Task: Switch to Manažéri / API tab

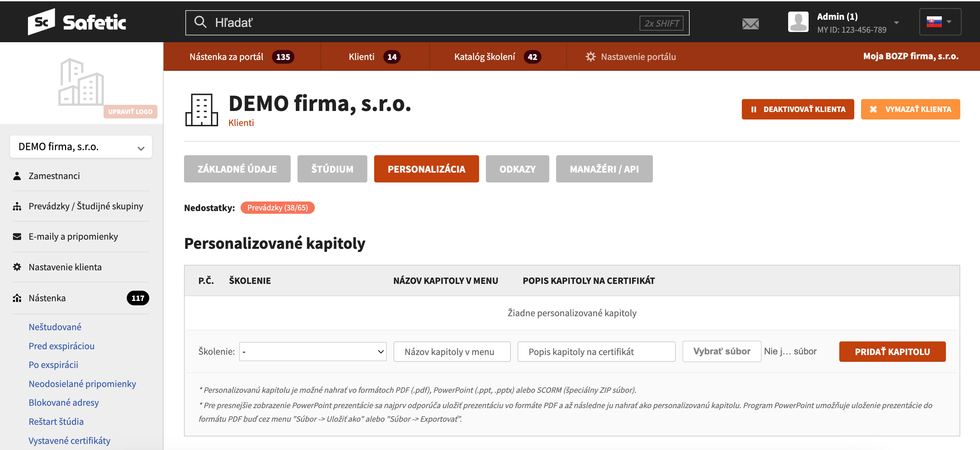Action: pos(604,169)
